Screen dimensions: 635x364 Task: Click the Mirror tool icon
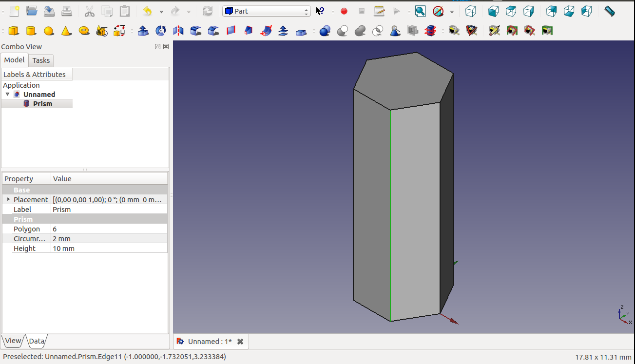[x=178, y=31]
